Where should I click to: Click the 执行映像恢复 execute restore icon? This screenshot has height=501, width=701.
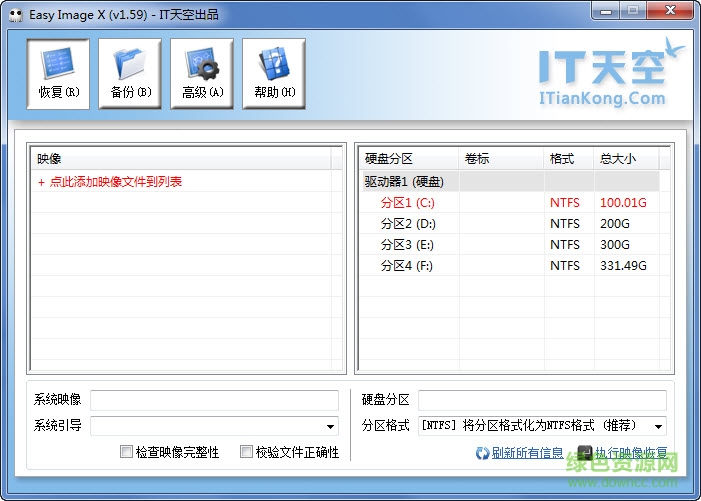(x=585, y=453)
